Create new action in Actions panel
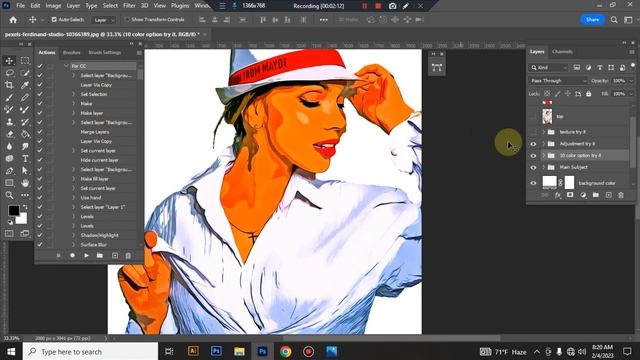This screenshot has width=640, height=360. 115,256
